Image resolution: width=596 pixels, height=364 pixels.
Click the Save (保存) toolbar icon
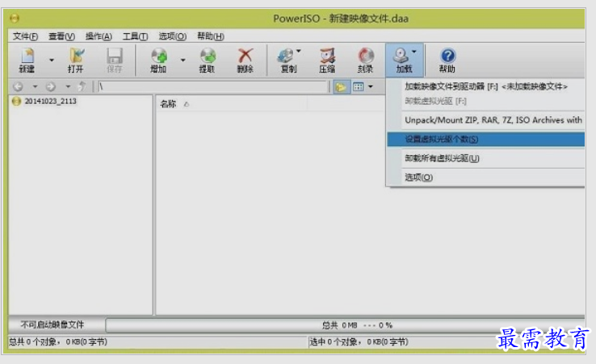point(115,60)
